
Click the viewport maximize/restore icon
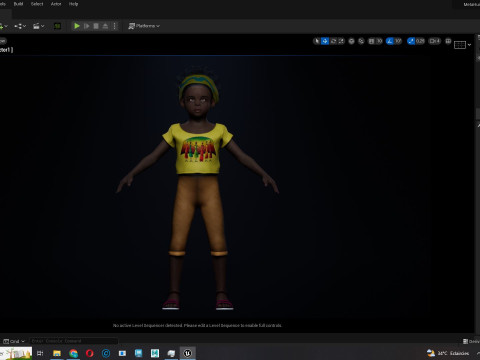coord(448,41)
